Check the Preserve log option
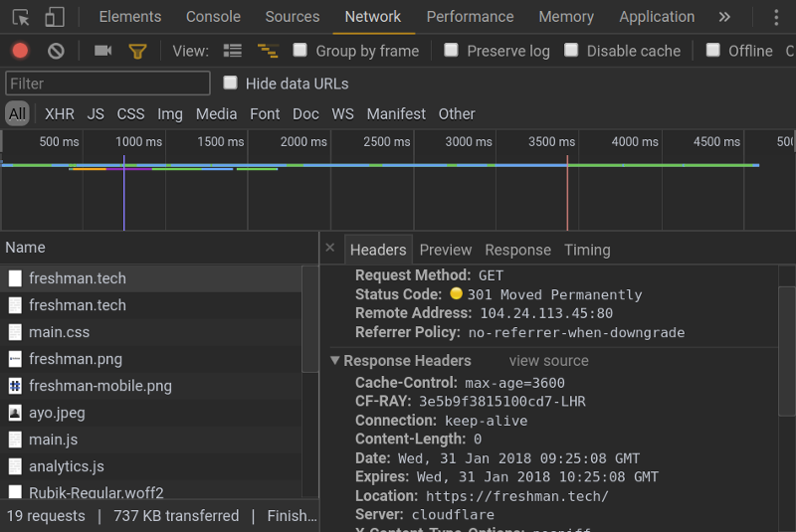The height and width of the screenshot is (532, 796). click(451, 50)
